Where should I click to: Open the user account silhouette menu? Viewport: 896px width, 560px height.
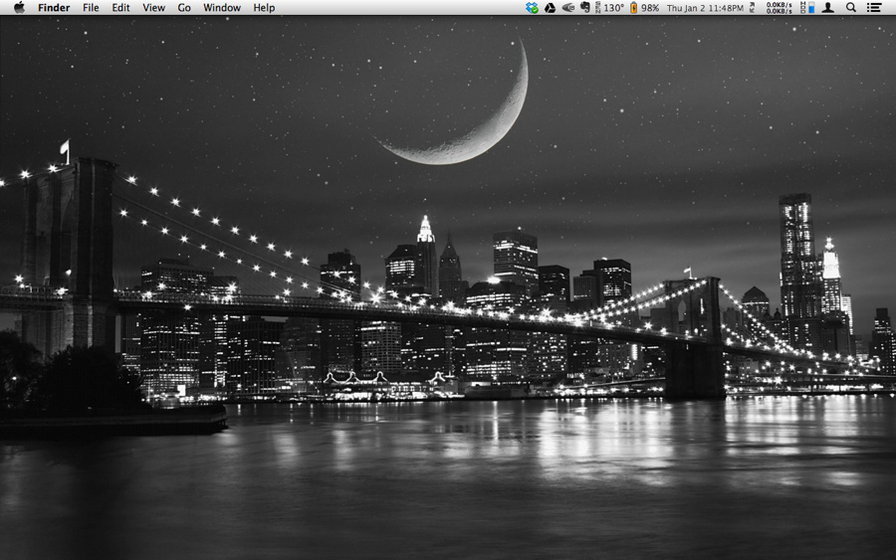point(828,7)
